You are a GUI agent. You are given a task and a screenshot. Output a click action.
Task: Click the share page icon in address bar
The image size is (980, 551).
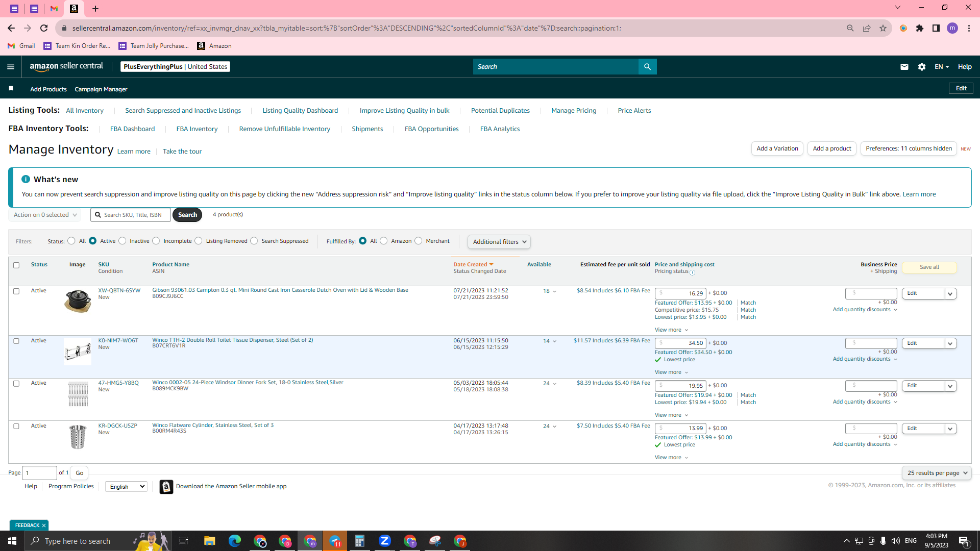click(867, 28)
